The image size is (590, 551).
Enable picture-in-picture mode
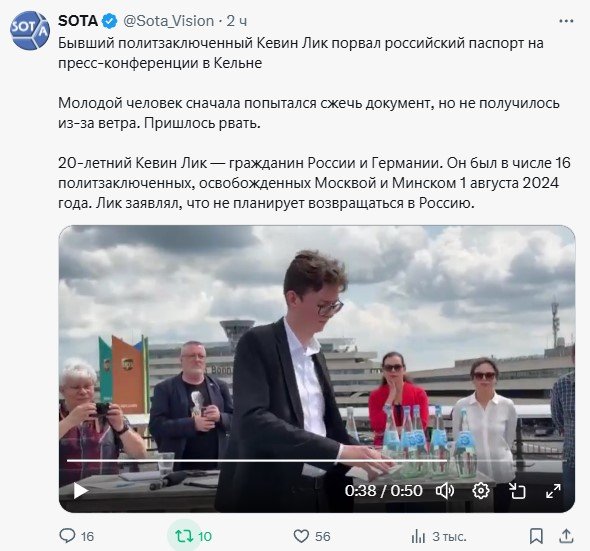click(517, 491)
